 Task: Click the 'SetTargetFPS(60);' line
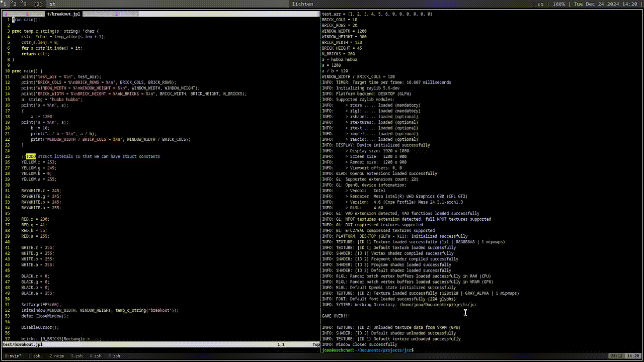pyautogui.click(x=41, y=305)
